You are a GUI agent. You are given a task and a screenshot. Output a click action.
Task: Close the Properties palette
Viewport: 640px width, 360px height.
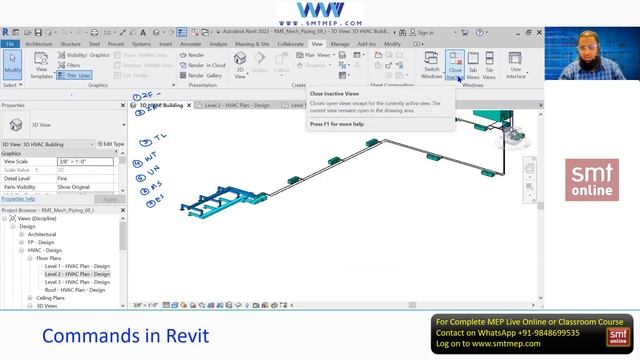click(x=123, y=105)
